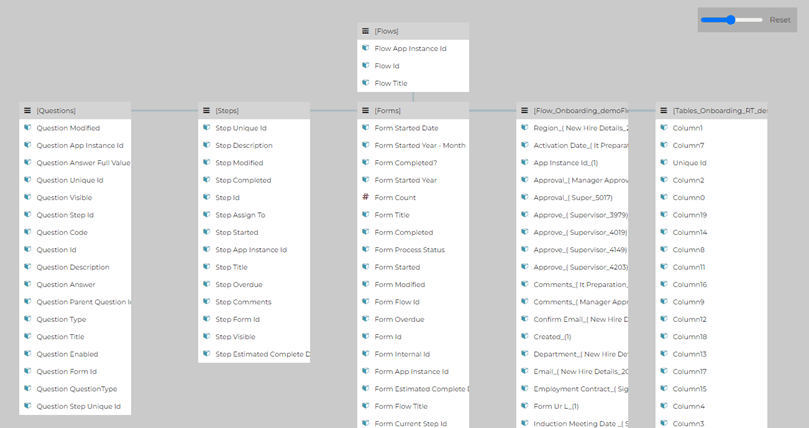This screenshot has width=809, height=428.
Task: Select the Approve_( Supervisor_4203) field
Action: [572, 267]
